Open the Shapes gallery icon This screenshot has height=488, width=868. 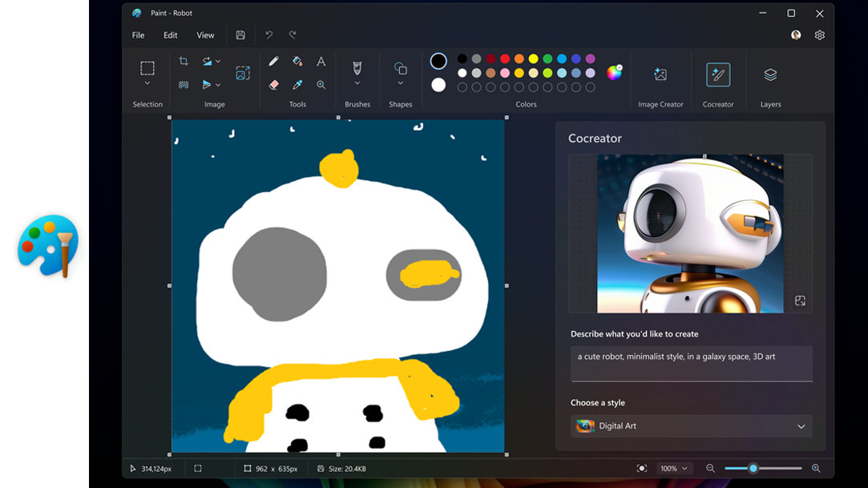[400, 68]
